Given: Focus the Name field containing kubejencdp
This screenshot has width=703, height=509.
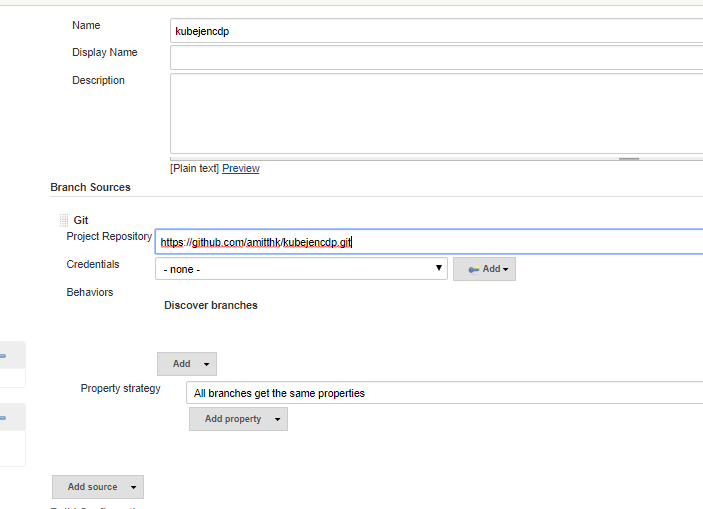Looking at the screenshot, I should (436, 31).
